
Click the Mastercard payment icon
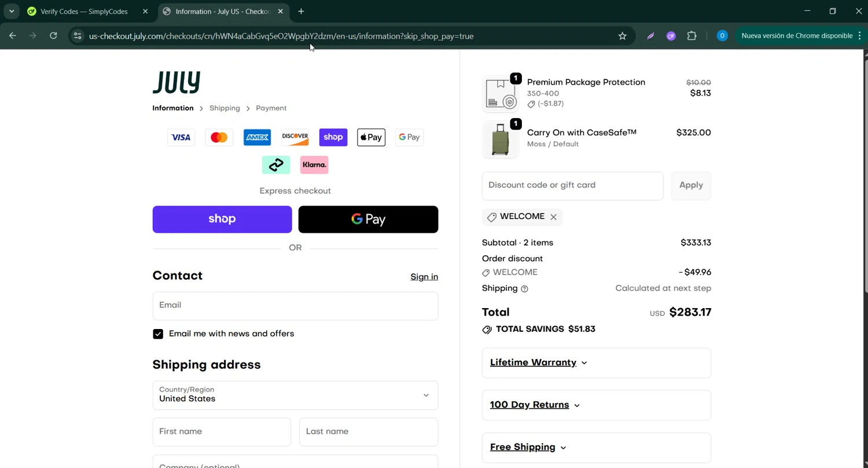219,137
